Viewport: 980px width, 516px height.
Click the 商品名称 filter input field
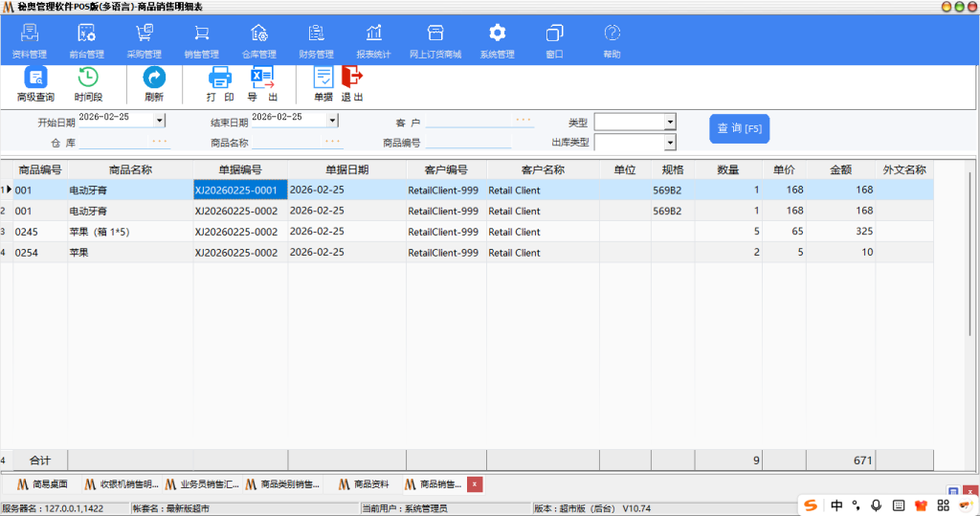pos(297,143)
